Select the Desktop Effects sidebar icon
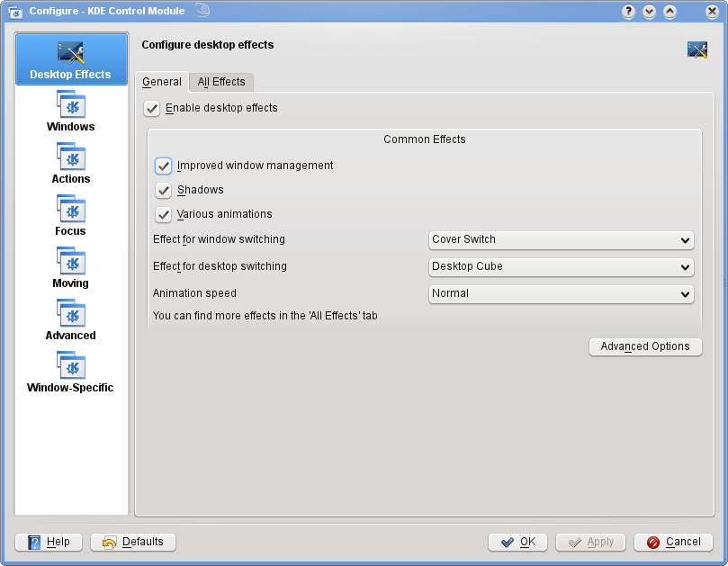This screenshot has width=728, height=566. coord(71,59)
